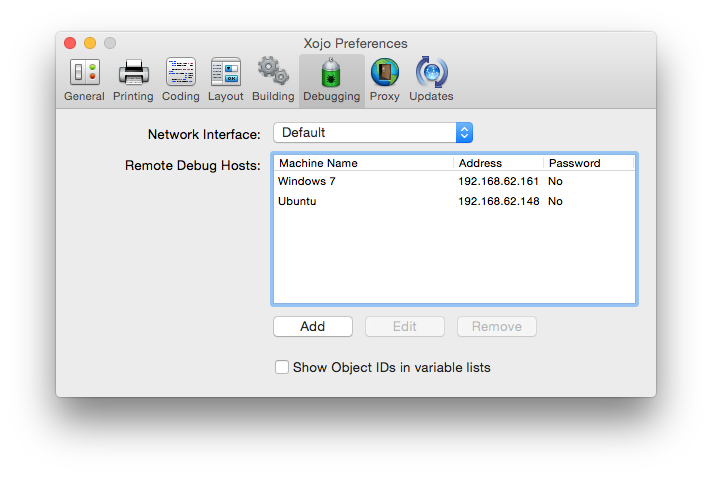
Task: Open the Coding preferences pane
Action: tap(181, 80)
